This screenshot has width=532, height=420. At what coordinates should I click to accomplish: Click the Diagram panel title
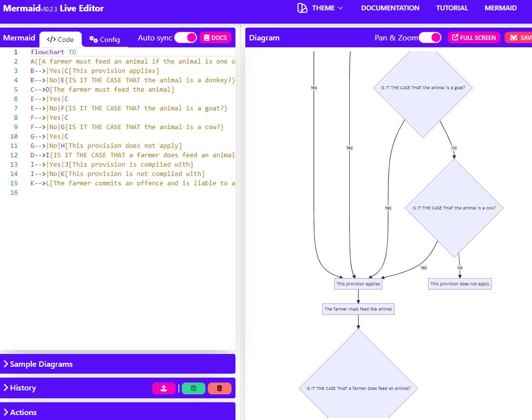[265, 37]
